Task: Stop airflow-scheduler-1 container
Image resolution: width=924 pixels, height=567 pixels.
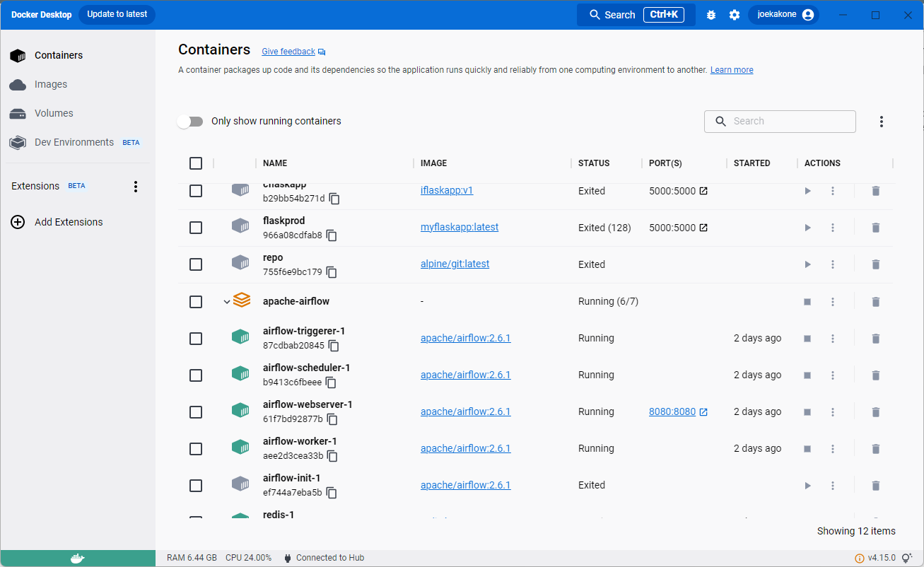Action: click(x=807, y=375)
